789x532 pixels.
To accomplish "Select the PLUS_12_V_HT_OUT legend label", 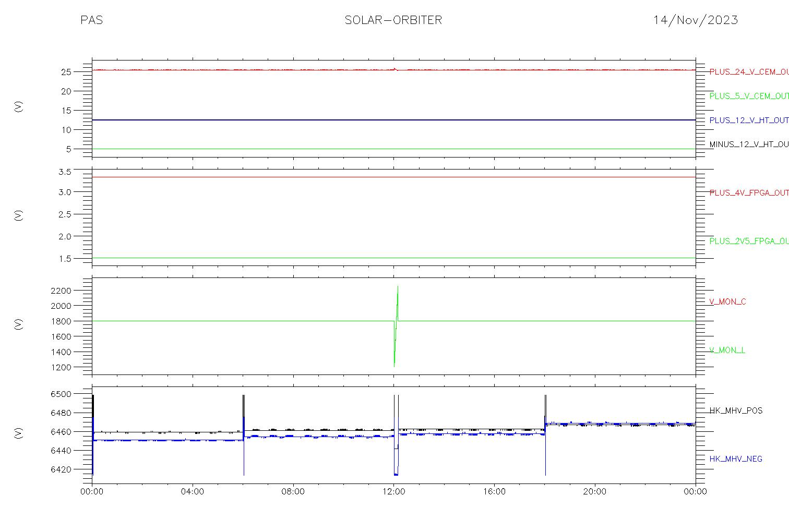I will point(749,120).
